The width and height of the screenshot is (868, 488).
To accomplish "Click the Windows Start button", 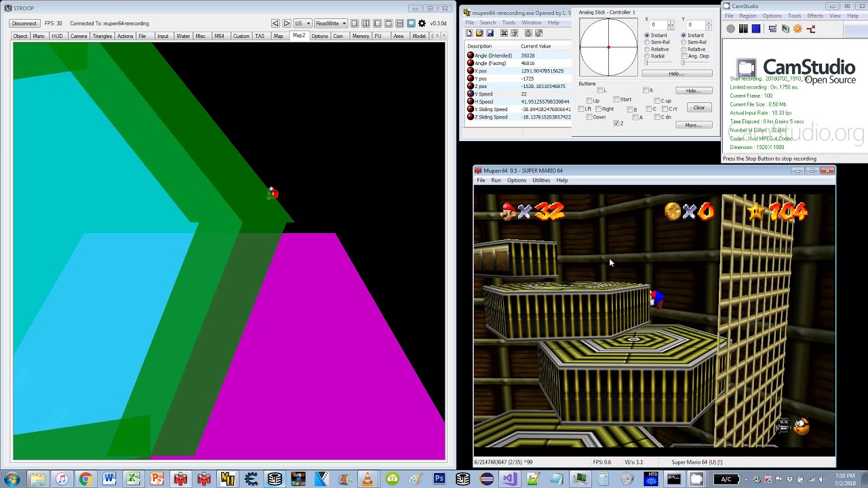I will [x=12, y=479].
